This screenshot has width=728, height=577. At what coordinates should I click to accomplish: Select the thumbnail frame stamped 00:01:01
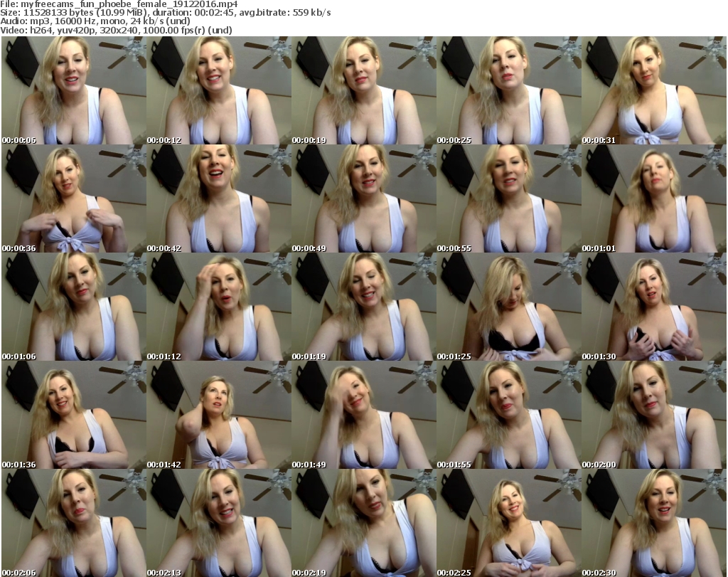(654, 198)
